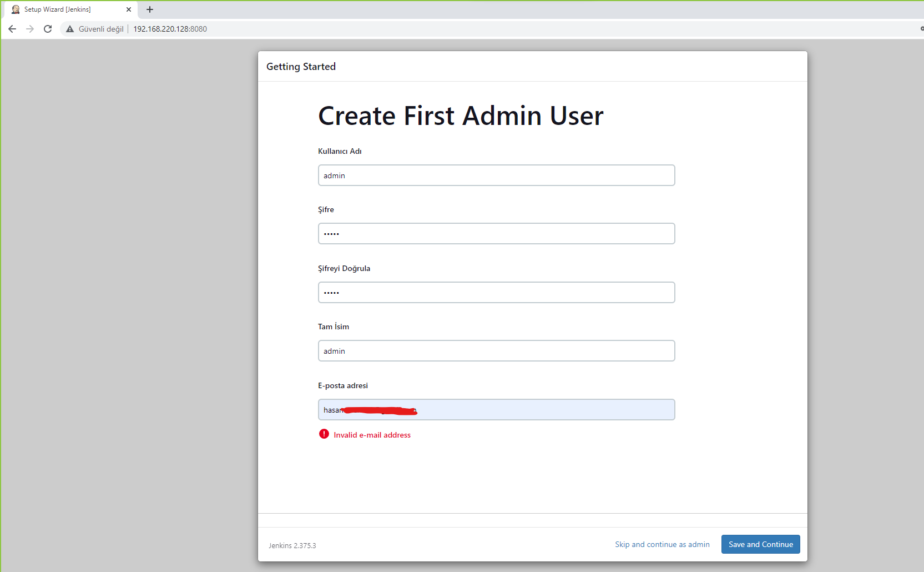The width and height of the screenshot is (924, 572).
Task: Click the Jenkins 2.375.3 version text
Action: 292,545
